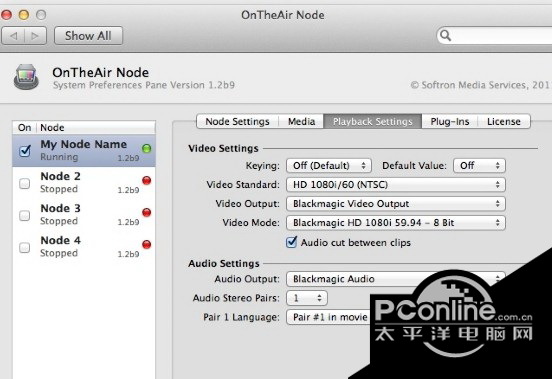Screen dimensions: 552x379
Task: Switch to the Node Settings tab
Action: (x=237, y=121)
